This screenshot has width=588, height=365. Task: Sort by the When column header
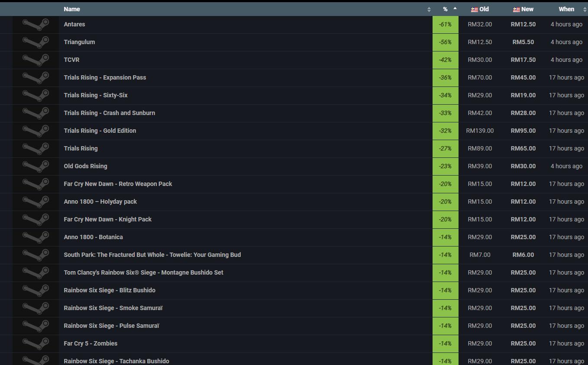pyautogui.click(x=566, y=9)
